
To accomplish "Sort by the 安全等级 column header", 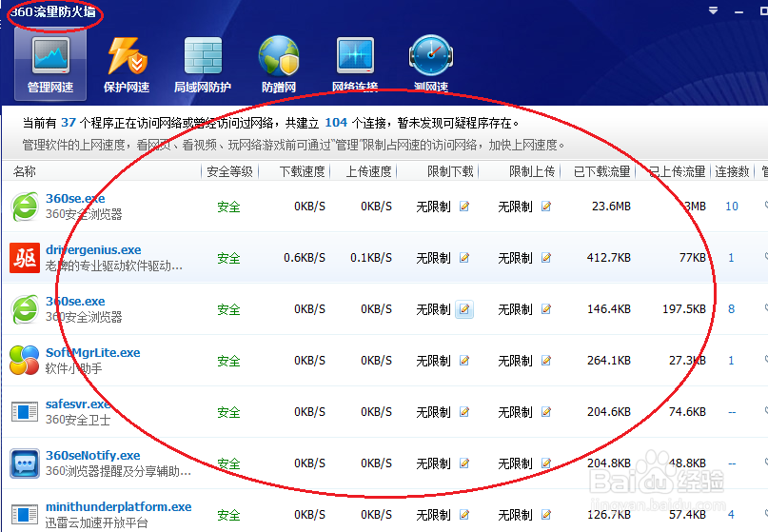I will tap(229, 171).
